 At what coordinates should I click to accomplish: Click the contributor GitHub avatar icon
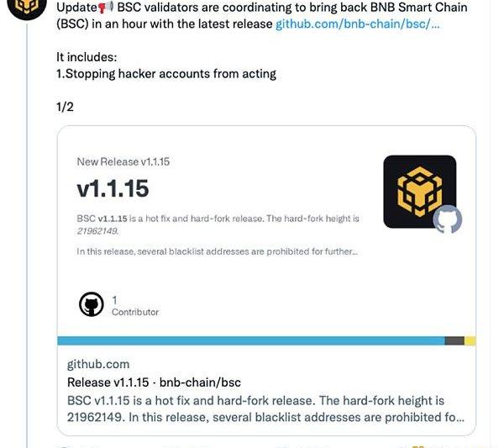pyautogui.click(x=92, y=304)
